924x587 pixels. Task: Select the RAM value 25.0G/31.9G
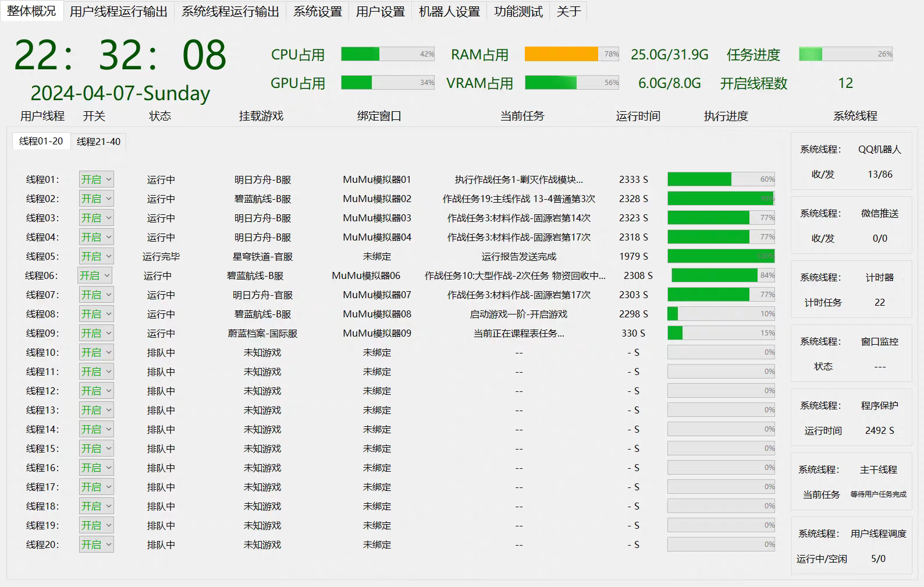coord(670,55)
